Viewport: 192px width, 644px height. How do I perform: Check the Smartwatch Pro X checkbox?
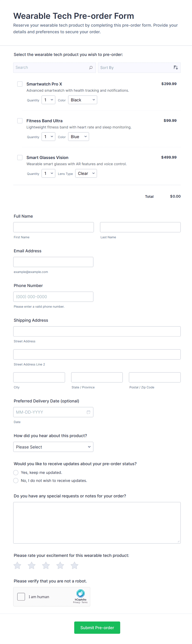click(20, 84)
